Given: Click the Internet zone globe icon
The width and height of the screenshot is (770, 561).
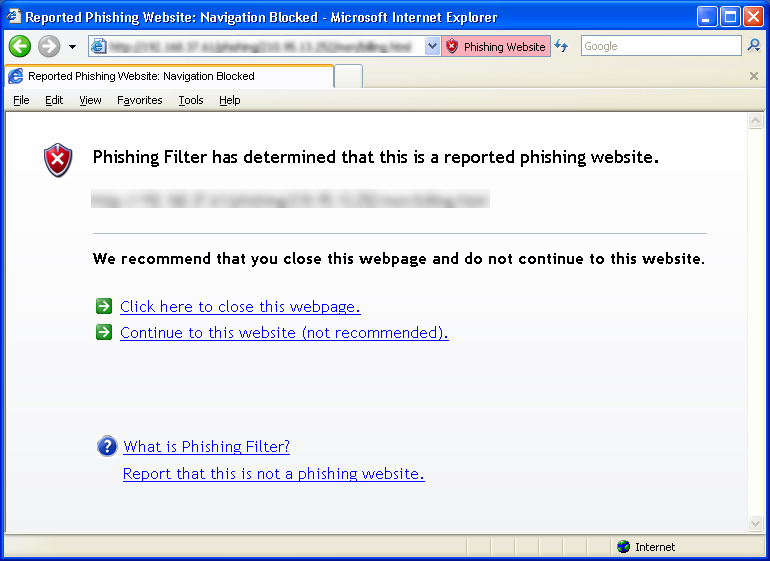Looking at the screenshot, I should [624, 546].
